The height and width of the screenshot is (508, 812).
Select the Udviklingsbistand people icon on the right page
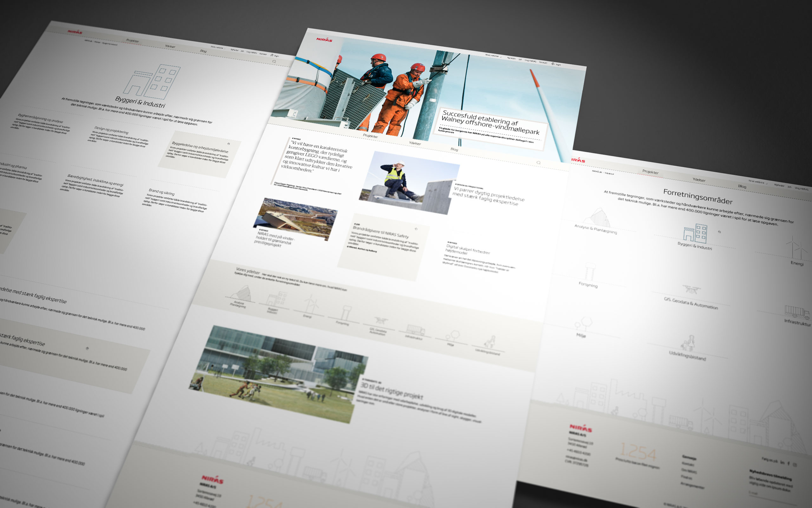688,343
